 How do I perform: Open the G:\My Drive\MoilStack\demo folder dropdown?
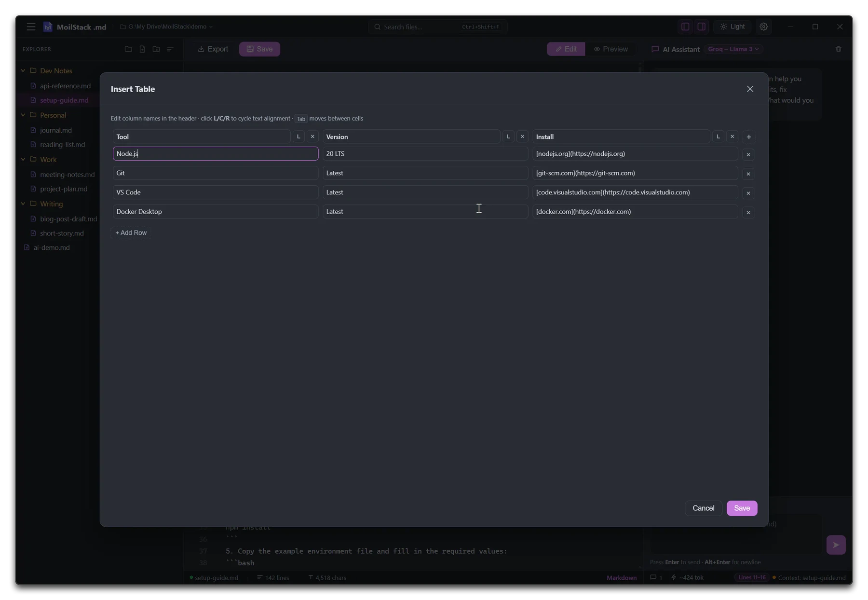pyautogui.click(x=166, y=27)
